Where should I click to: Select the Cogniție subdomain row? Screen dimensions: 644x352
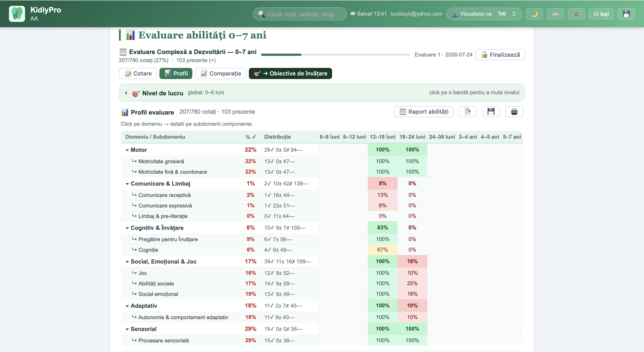tap(322, 250)
